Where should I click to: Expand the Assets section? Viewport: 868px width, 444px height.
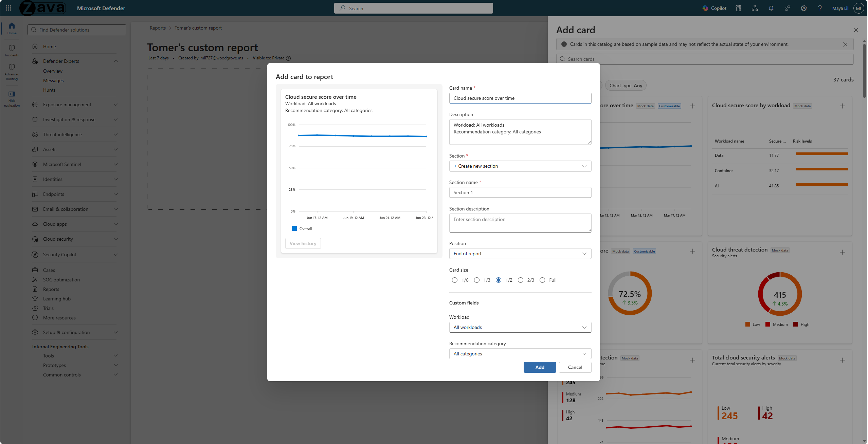[x=116, y=149]
